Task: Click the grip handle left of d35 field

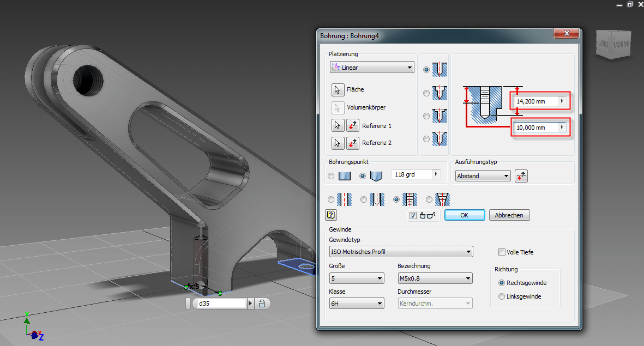Action: pos(188,303)
